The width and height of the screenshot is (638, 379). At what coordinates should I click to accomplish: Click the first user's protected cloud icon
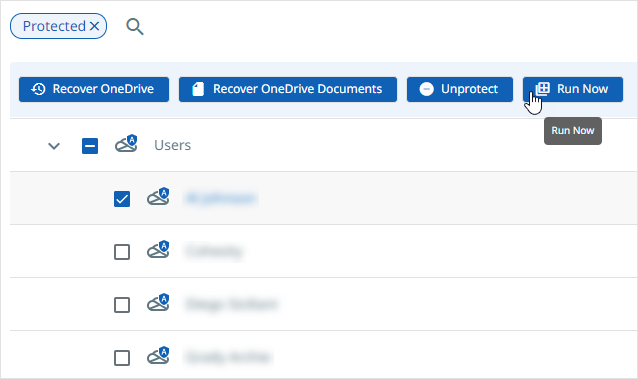coord(158,196)
